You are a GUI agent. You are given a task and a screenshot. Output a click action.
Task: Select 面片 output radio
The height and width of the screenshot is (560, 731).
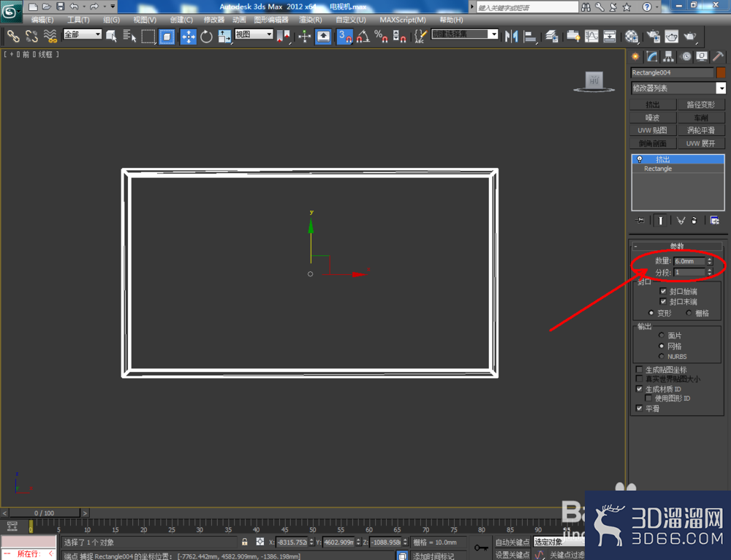pyautogui.click(x=661, y=336)
